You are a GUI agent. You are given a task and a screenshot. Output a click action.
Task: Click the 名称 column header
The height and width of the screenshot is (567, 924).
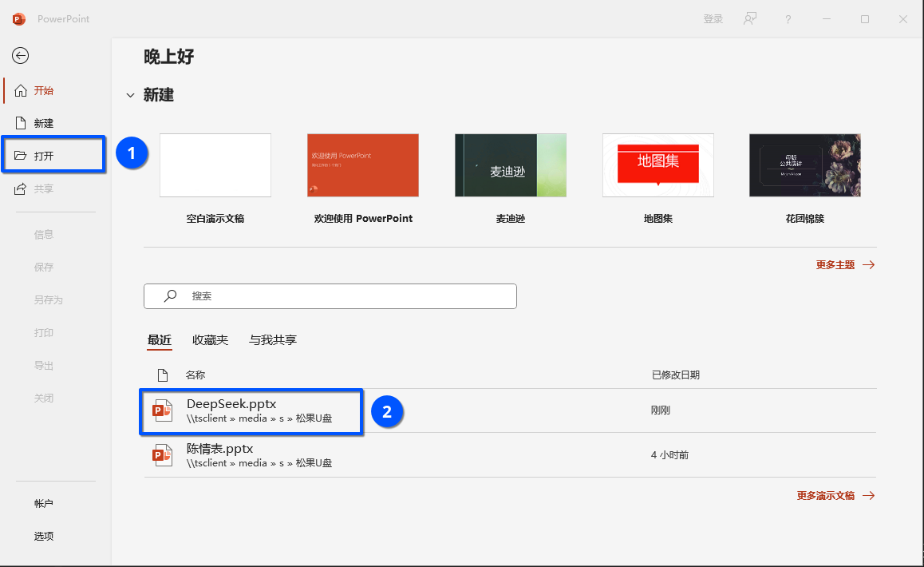[195, 375]
